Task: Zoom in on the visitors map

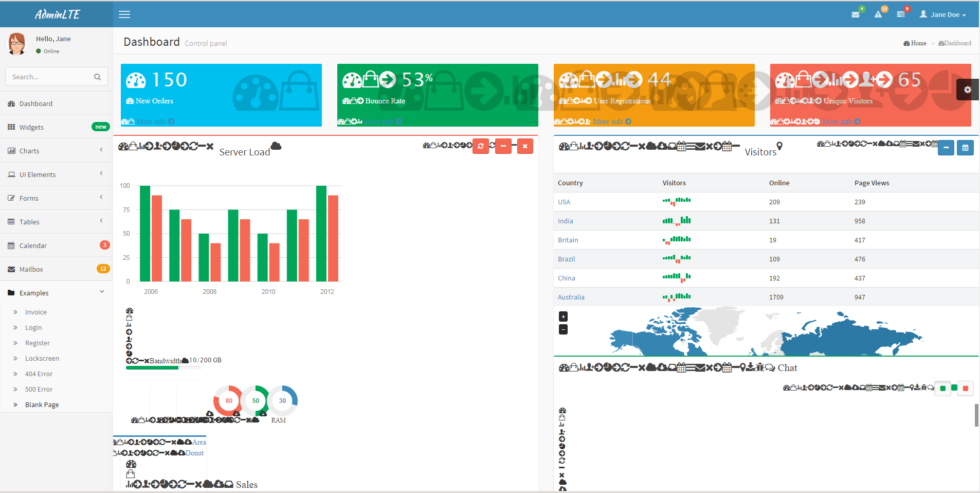Action: pos(564,316)
